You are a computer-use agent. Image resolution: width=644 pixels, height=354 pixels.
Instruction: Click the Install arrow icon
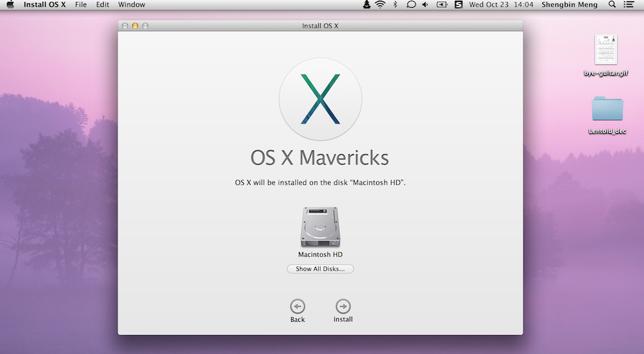pyautogui.click(x=343, y=306)
